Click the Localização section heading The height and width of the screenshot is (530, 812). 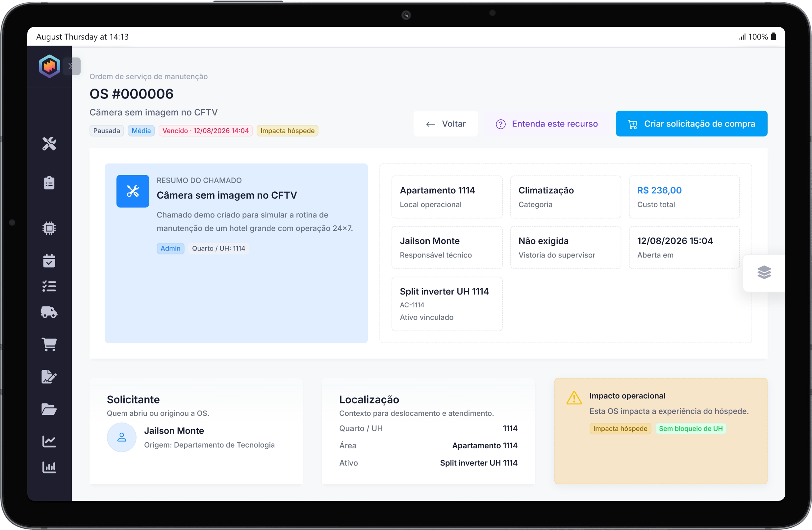(369, 400)
